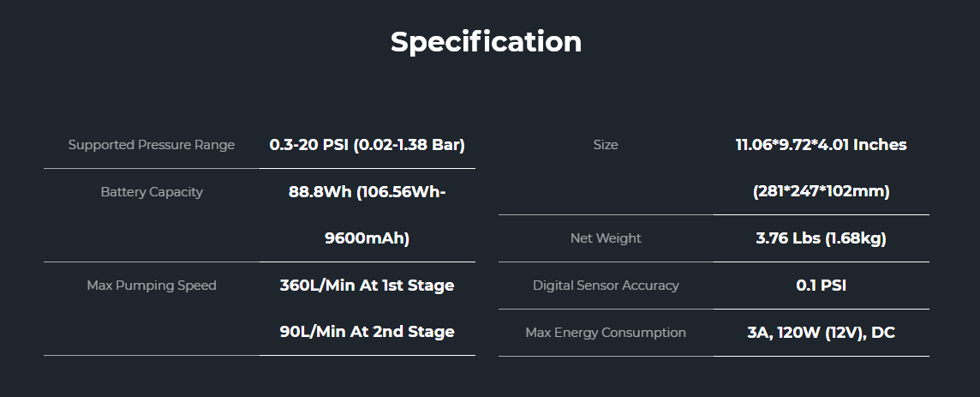This screenshot has height=397, width=980.
Task: Select the Digital Sensor Accuracy label
Action: pyautogui.click(x=606, y=286)
